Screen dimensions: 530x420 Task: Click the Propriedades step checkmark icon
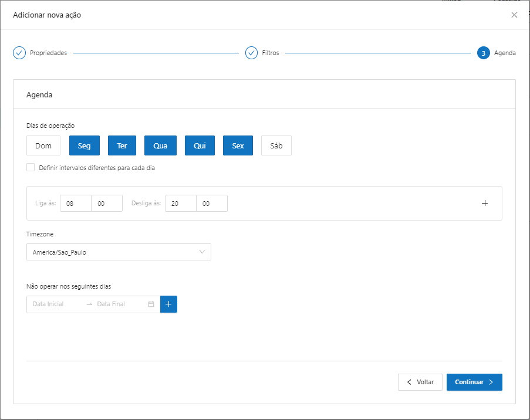pyautogui.click(x=19, y=53)
